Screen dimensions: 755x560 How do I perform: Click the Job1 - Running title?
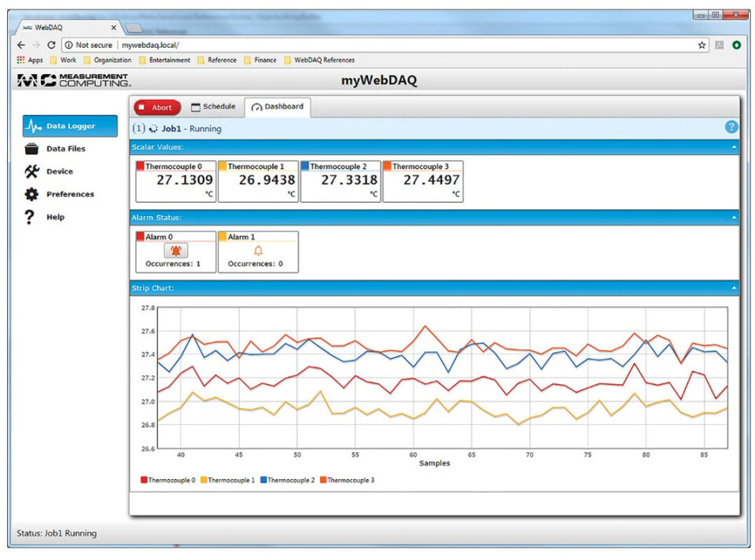point(191,128)
